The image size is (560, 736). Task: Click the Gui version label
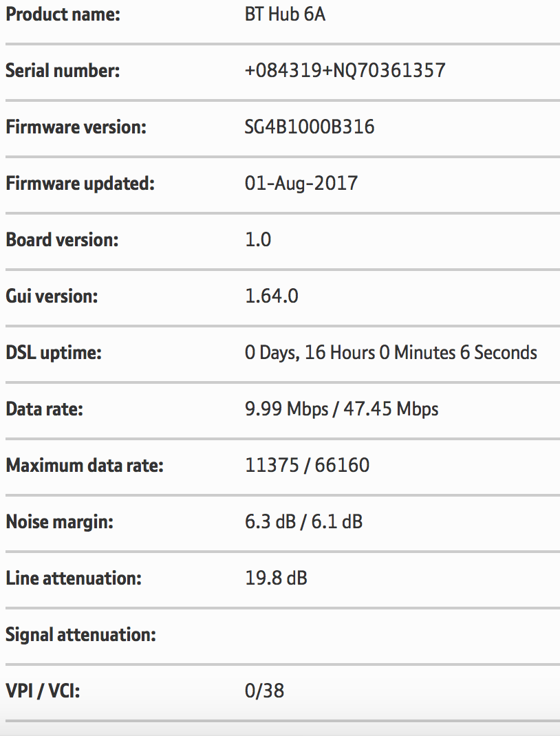click(x=52, y=296)
